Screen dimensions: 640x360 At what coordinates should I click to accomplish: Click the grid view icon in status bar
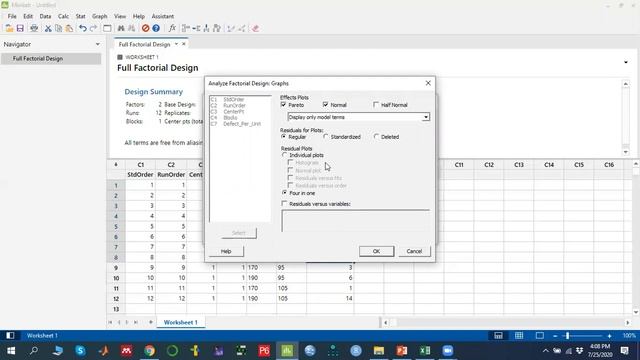[x=519, y=336]
